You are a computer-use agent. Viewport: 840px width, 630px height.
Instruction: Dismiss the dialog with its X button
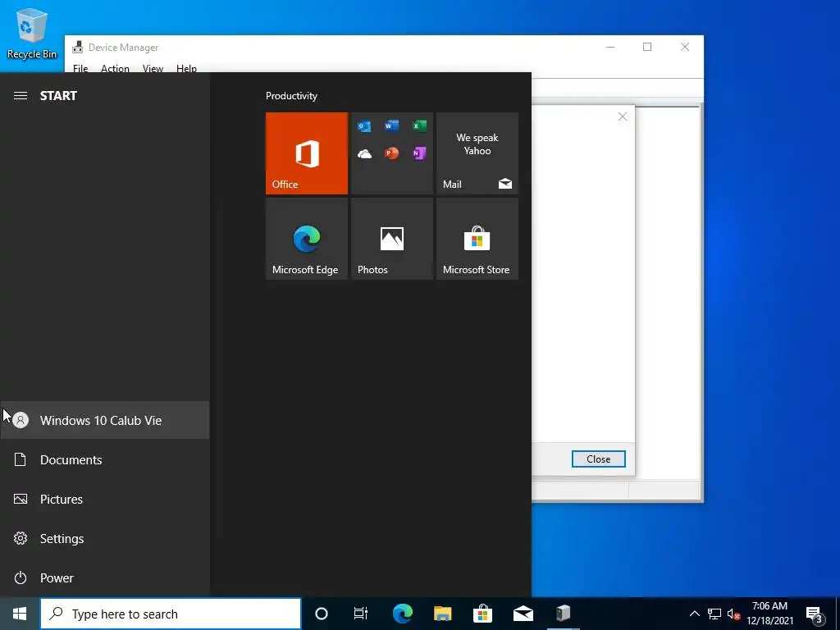pyautogui.click(x=622, y=116)
